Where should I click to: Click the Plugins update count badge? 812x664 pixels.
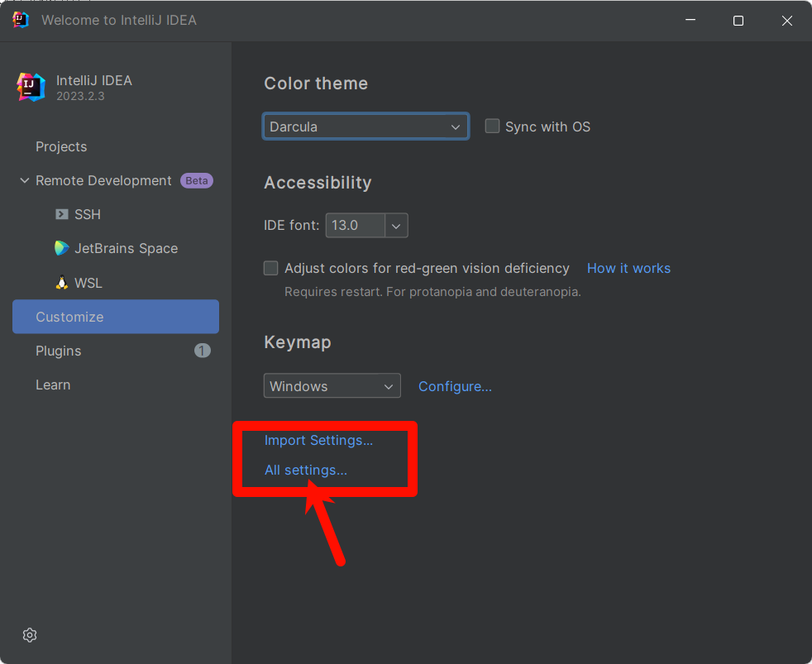[x=203, y=351]
